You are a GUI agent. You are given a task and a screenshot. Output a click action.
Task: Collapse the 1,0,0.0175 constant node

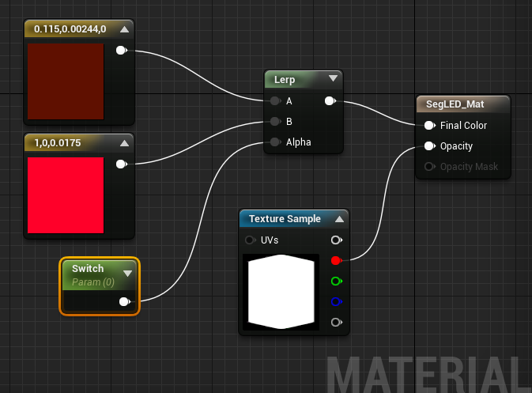coord(125,143)
